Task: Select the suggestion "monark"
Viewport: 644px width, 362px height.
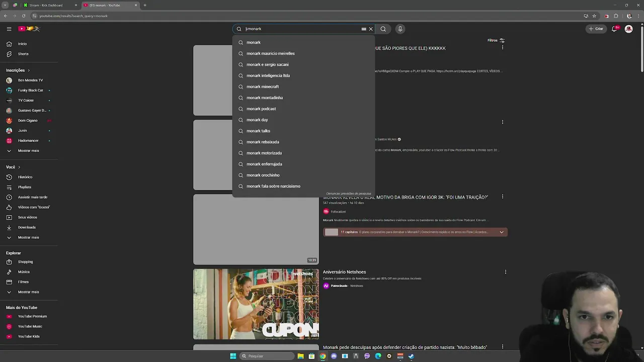Action: [x=303, y=42]
